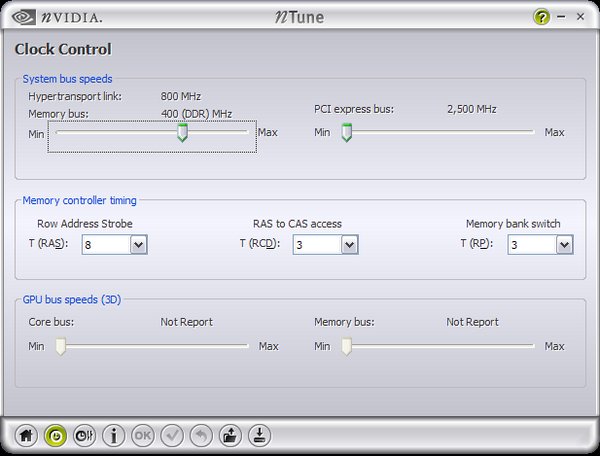600x456 pixels.
Task: Click the NVIDIA eye logo
Action: pos(23,17)
